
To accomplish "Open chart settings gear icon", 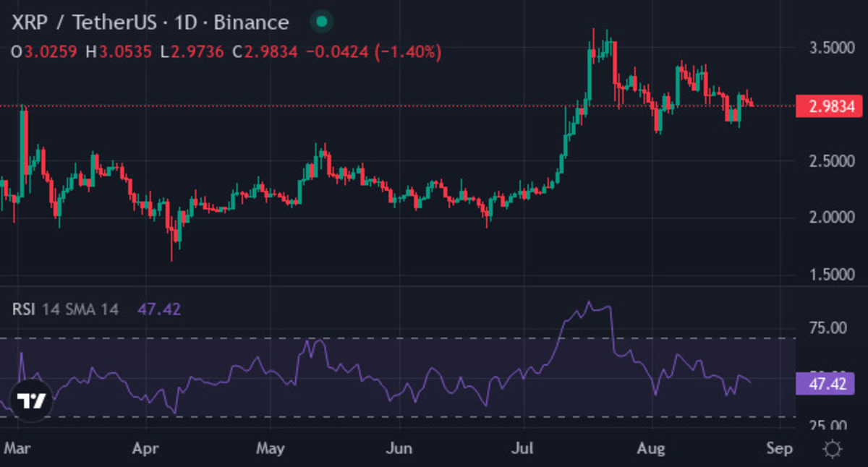I will click(833, 449).
